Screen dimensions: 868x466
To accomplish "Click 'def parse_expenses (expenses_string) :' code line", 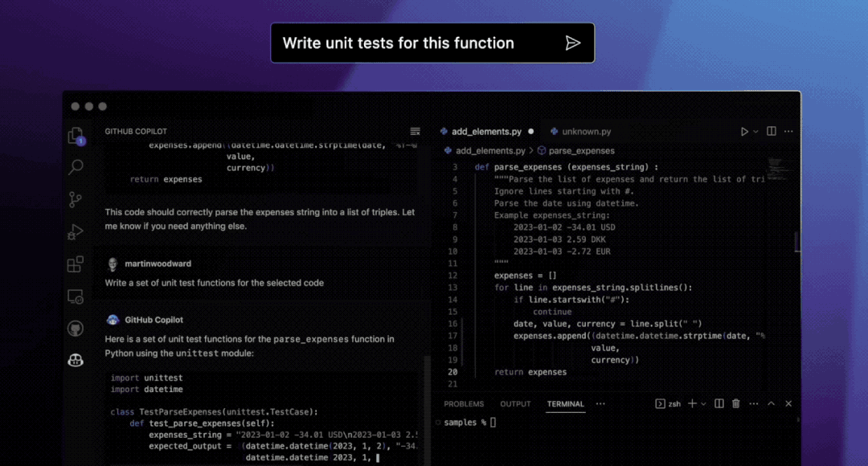I will point(567,167).
